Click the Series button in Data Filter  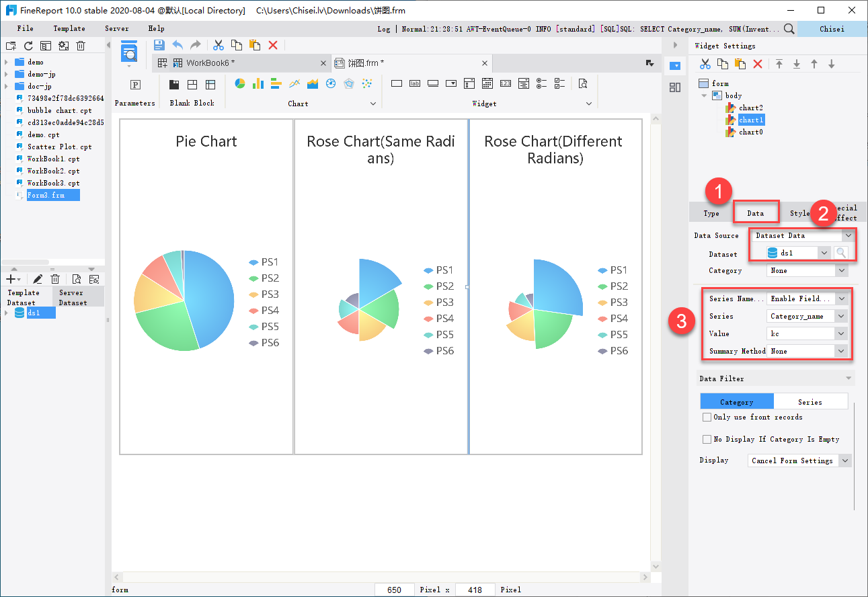coord(811,401)
